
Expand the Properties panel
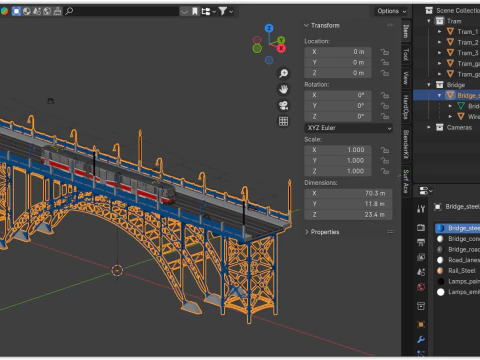click(322, 232)
